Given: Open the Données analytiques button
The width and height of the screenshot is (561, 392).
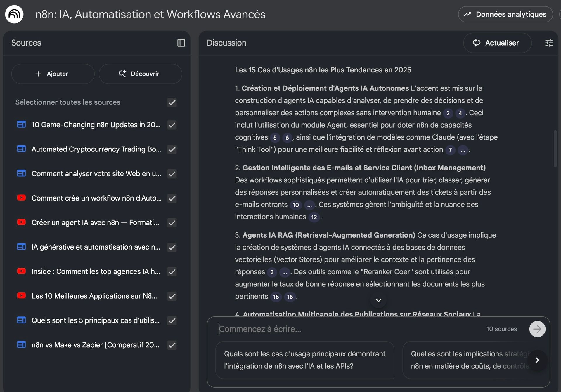Looking at the screenshot, I should 505,14.
